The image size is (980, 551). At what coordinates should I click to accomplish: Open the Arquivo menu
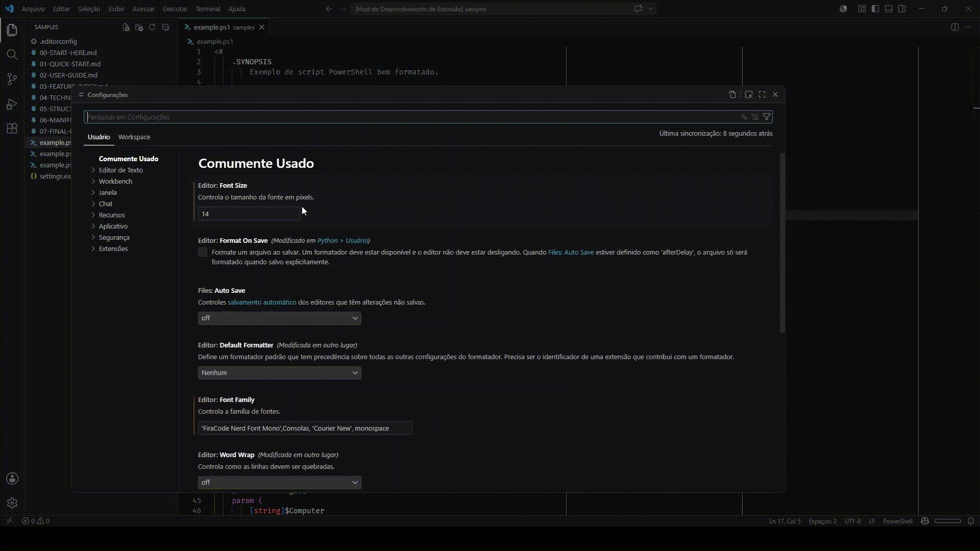point(33,9)
